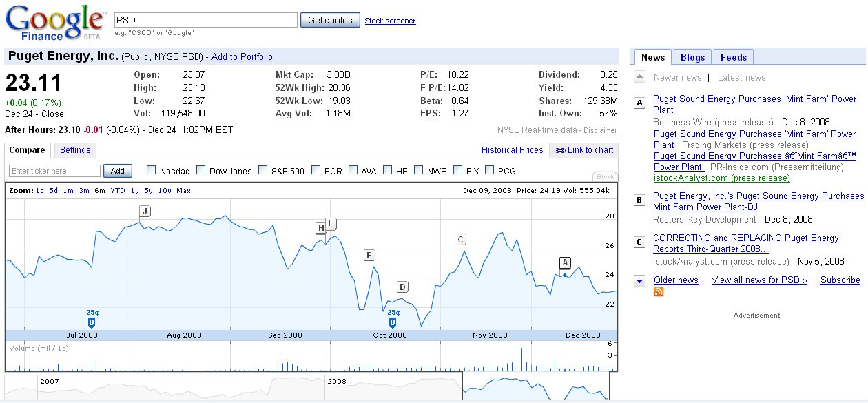Click the older news down arrow icon

click(639, 280)
